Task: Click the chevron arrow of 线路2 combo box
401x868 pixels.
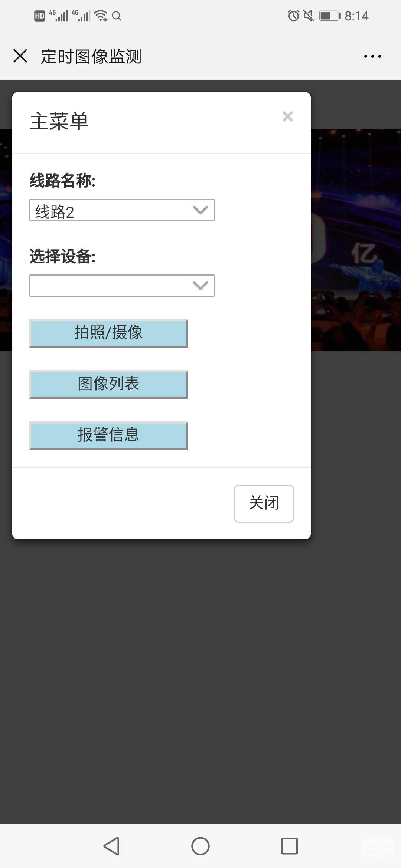Action: tap(200, 210)
